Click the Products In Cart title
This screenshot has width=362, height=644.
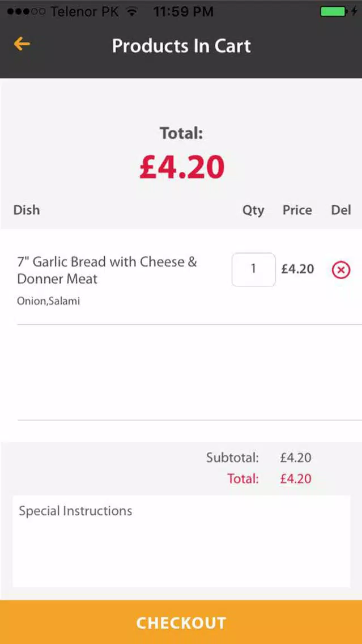coord(181,45)
